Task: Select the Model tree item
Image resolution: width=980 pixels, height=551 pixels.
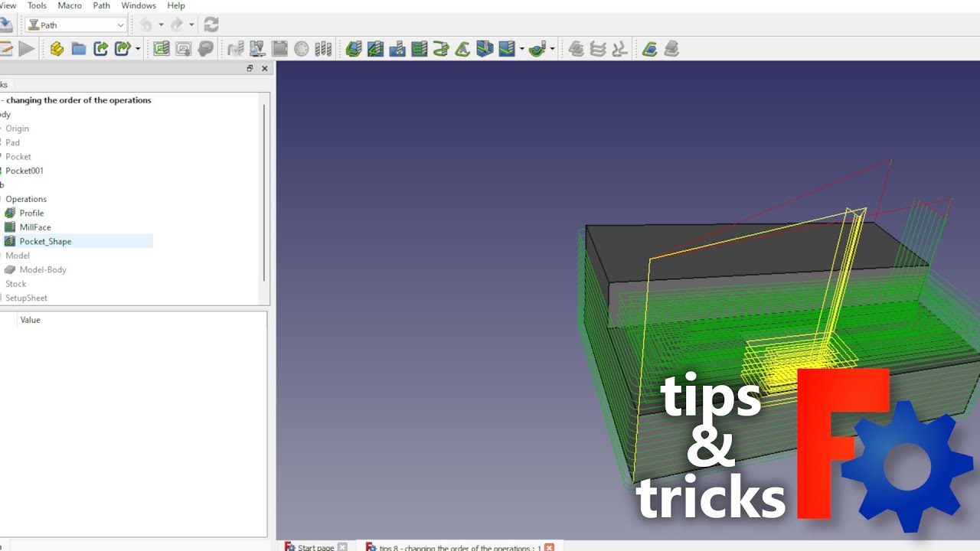Action: click(18, 256)
